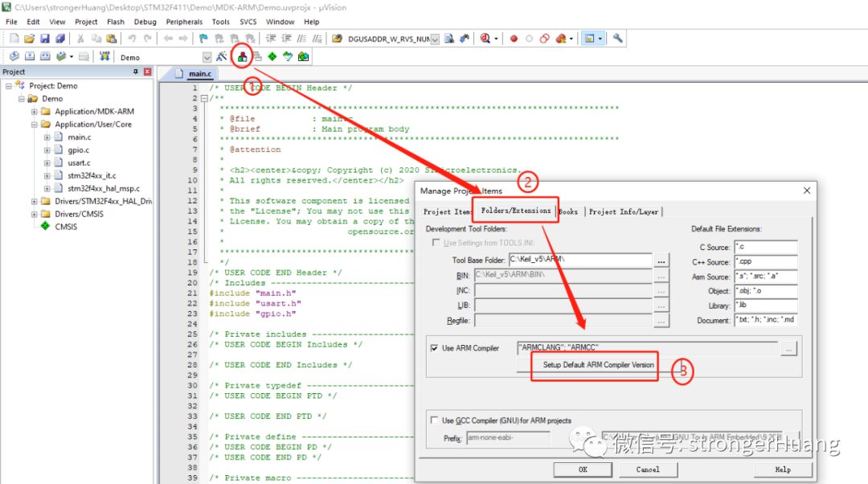868x484 pixels.
Task: Click Cancel in Manage Project Items
Action: (648, 469)
